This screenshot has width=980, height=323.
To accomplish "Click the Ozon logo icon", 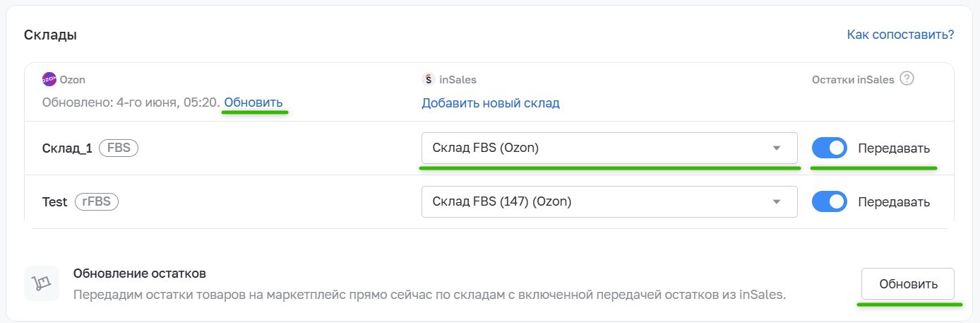I will coord(49,79).
